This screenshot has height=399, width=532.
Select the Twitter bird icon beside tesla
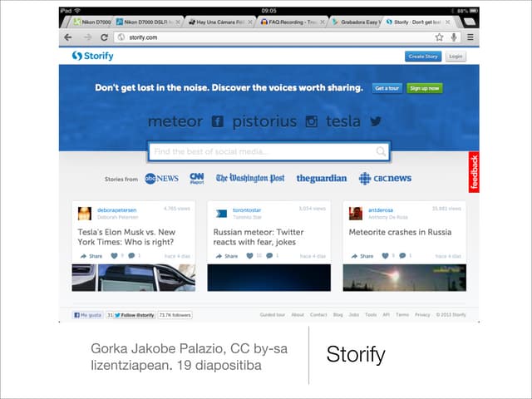pyautogui.click(x=376, y=121)
